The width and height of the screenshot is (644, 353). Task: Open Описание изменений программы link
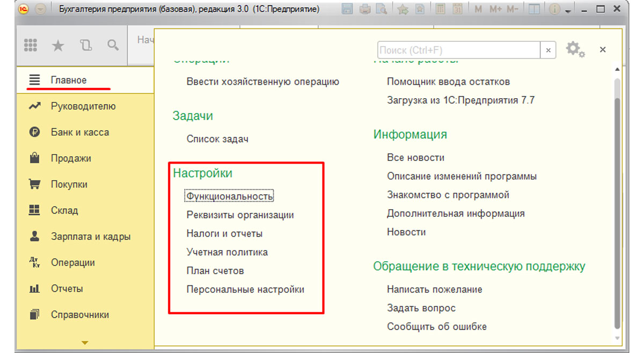pyautogui.click(x=462, y=176)
